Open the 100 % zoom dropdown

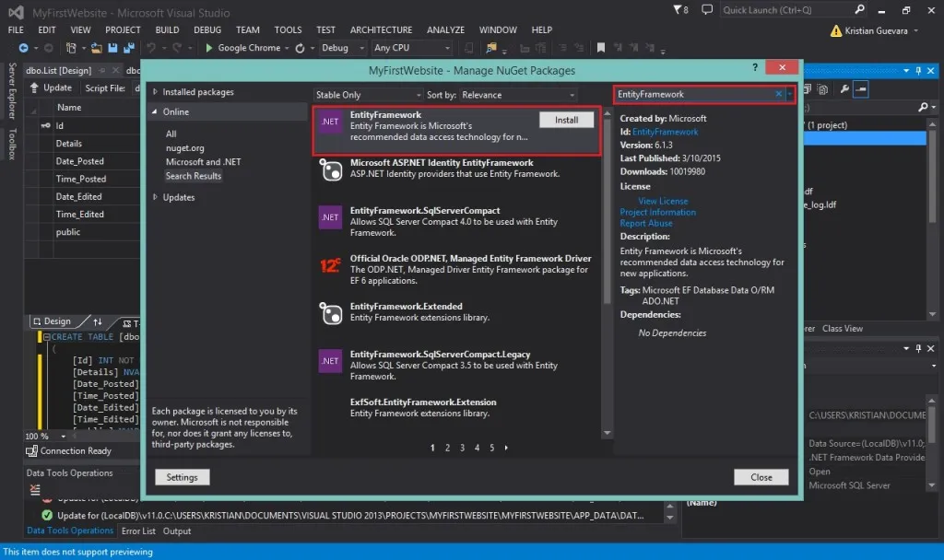[x=64, y=436]
